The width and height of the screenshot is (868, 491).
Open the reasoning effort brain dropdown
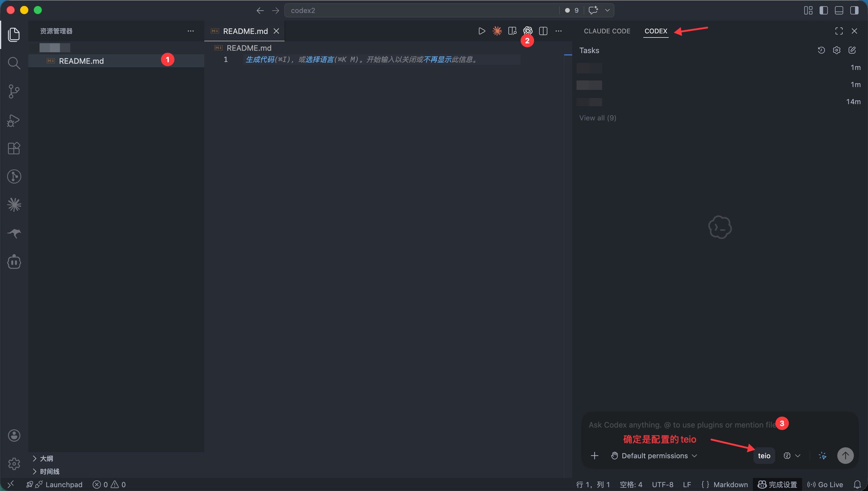[792, 456]
